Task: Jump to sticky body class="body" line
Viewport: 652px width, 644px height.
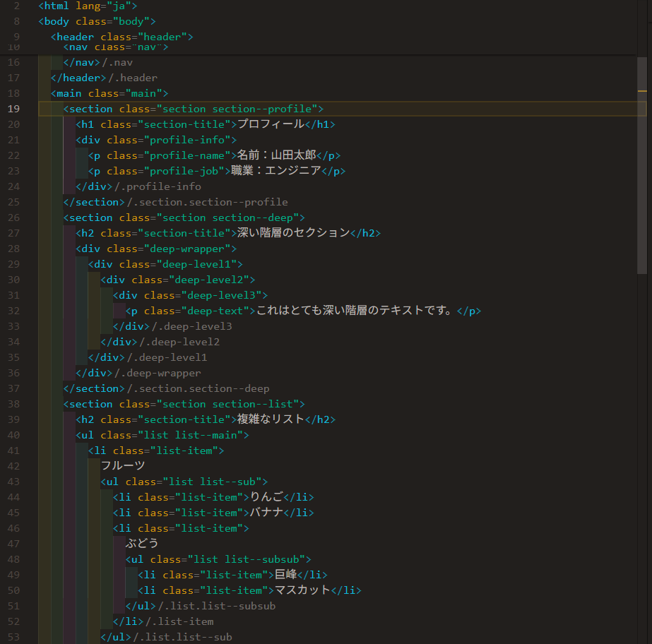Action: click(x=97, y=21)
